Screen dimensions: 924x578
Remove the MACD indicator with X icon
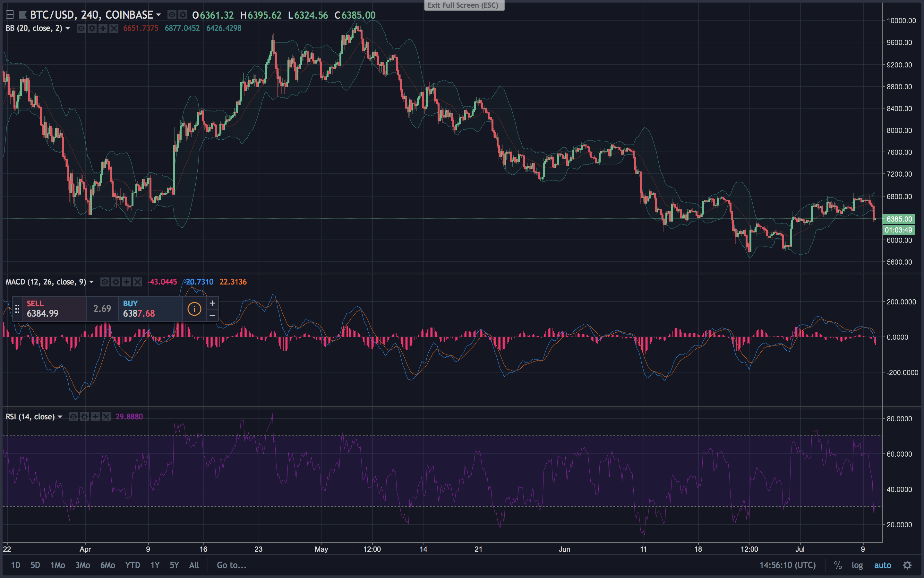(x=138, y=282)
